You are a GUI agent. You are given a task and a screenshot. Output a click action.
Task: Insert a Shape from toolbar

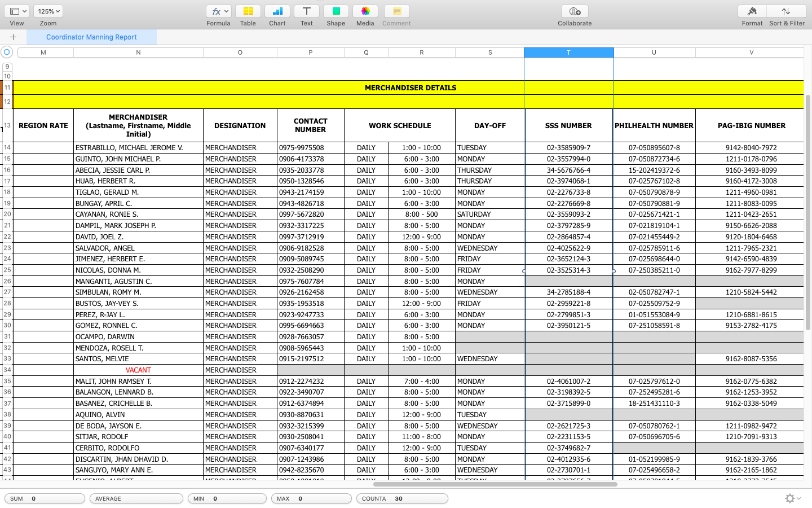(336, 11)
